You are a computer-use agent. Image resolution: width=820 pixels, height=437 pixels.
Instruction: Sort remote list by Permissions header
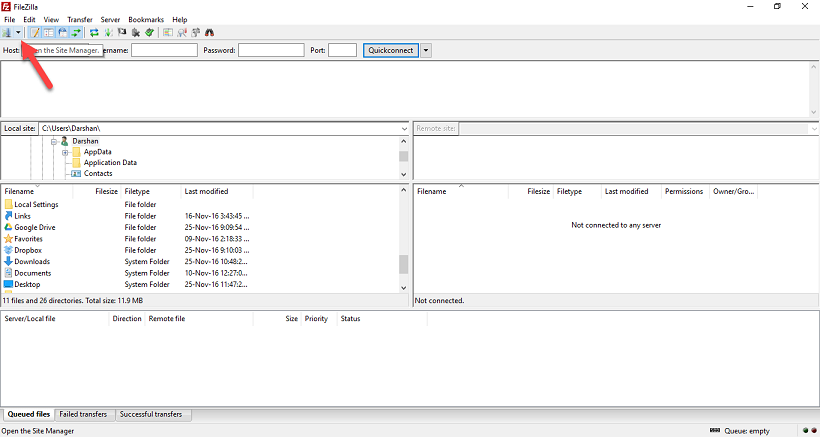pyautogui.click(x=685, y=191)
